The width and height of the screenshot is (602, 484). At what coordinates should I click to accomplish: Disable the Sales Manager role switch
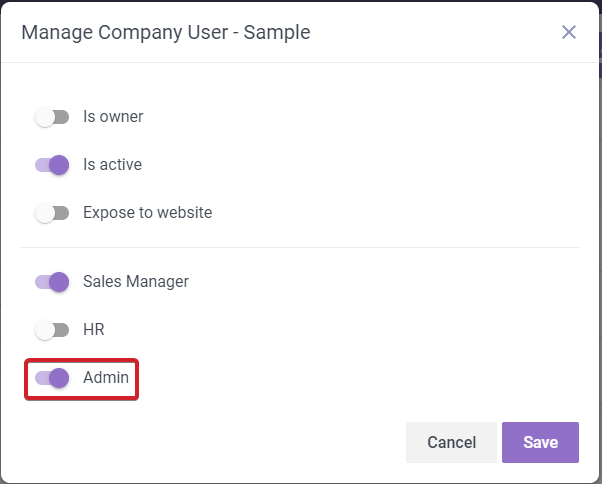coord(51,282)
